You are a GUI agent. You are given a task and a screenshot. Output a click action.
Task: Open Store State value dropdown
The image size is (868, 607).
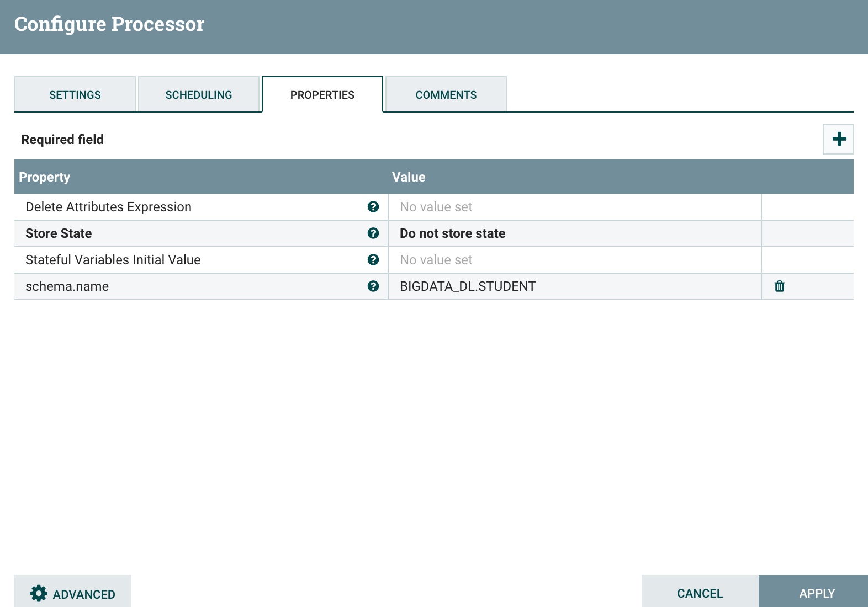(574, 233)
